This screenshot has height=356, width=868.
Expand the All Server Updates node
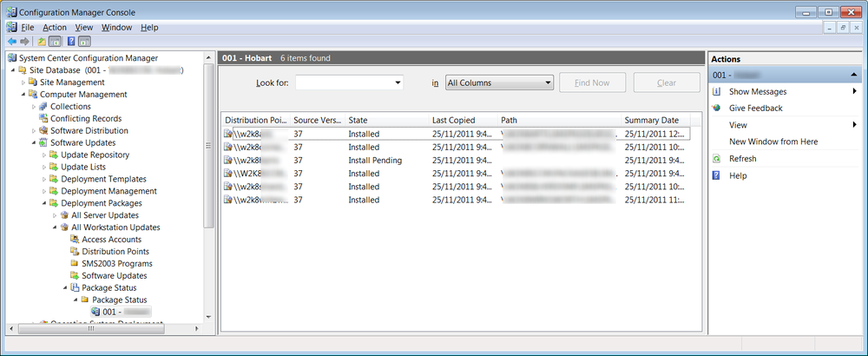(x=55, y=215)
